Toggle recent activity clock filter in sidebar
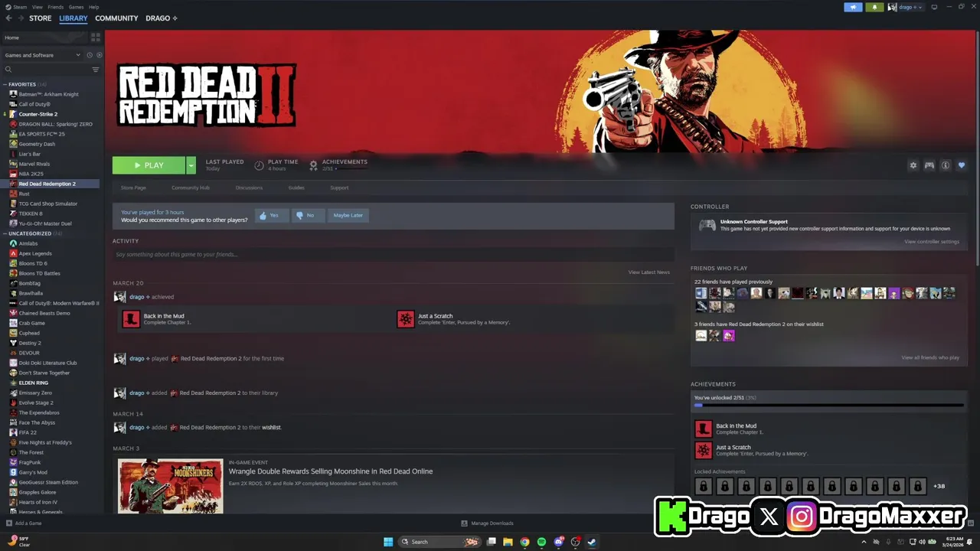980x551 pixels. click(x=90, y=55)
